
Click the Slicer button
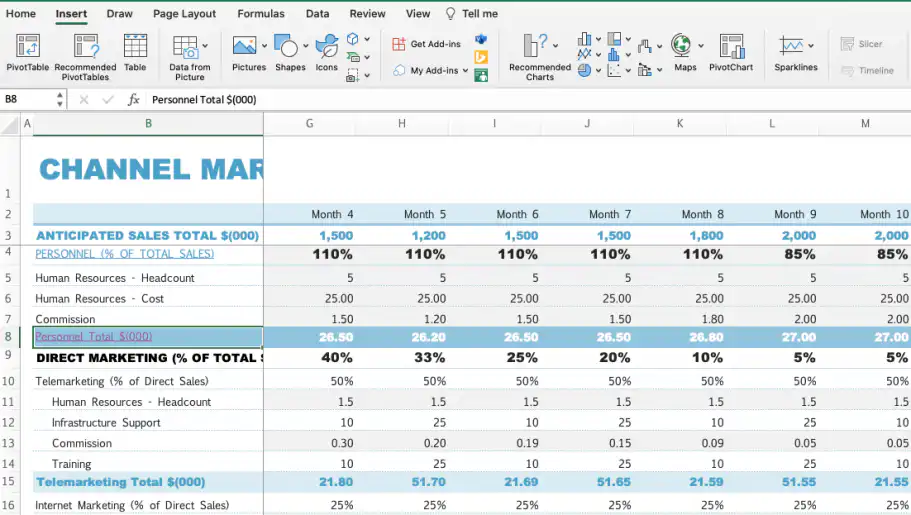[x=862, y=44]
